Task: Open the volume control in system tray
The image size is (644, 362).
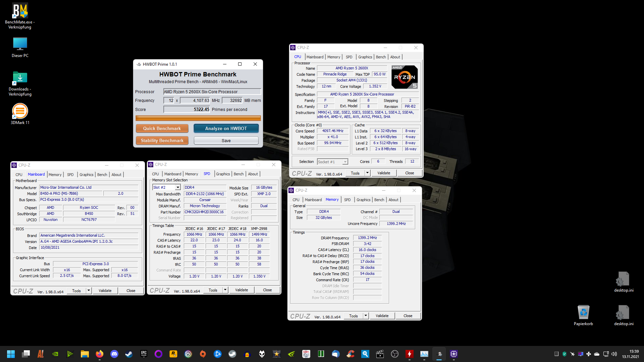Action: point(614,354)
